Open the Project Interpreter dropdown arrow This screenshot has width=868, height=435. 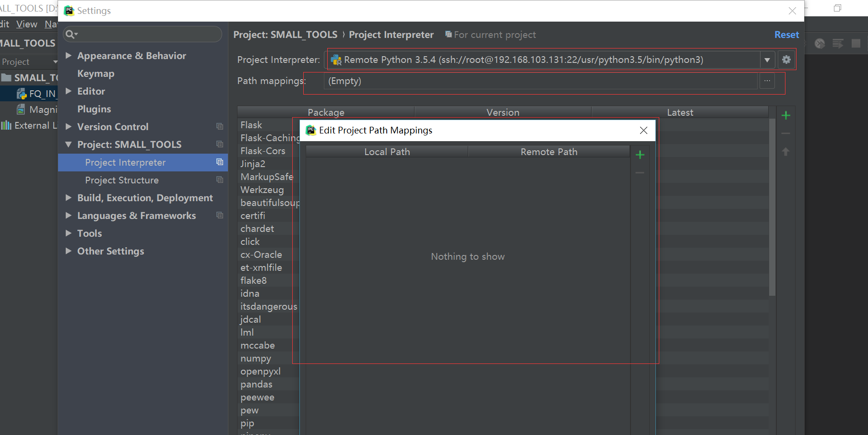[767, 60]
